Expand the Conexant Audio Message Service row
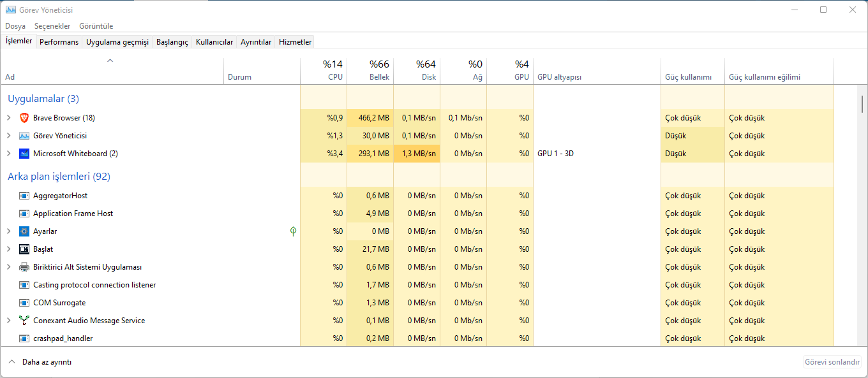Image resolution: width=868 pixels, height=378 pixels. (9, 321)
